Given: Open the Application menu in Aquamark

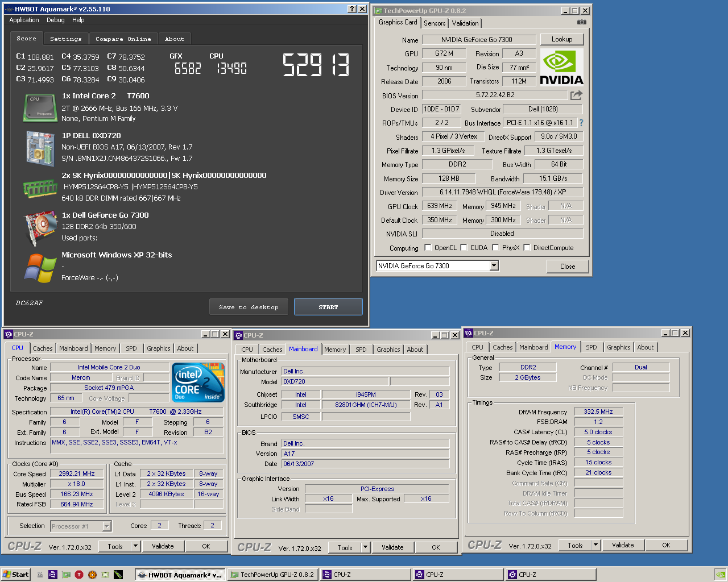Looking at the screenshot, I should 24,20.
